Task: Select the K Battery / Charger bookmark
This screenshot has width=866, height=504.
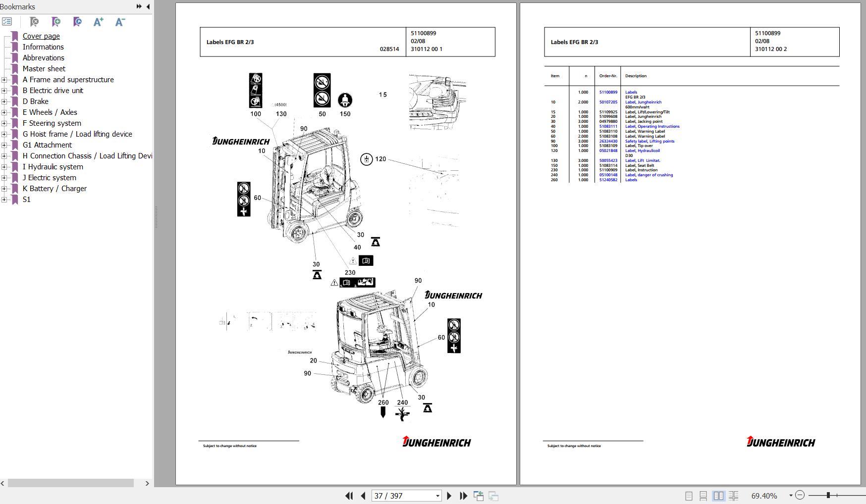Action: coord(54,189)
